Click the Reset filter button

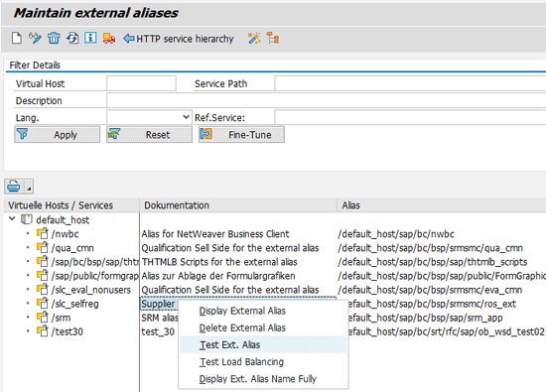(x=149, y=134)
